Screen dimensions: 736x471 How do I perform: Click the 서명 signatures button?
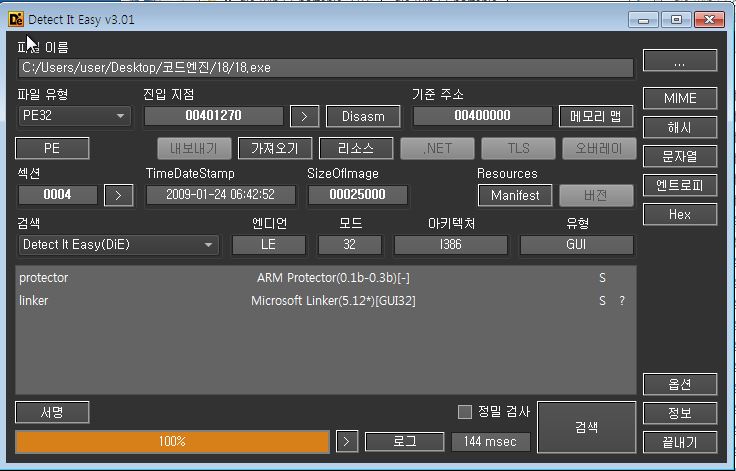(x=52, y=412)
